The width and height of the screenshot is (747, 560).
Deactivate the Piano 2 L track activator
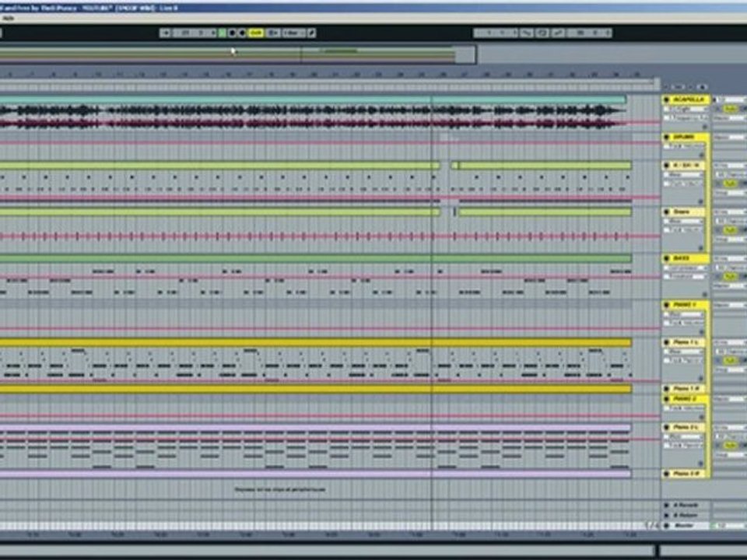tap(731, 445)
